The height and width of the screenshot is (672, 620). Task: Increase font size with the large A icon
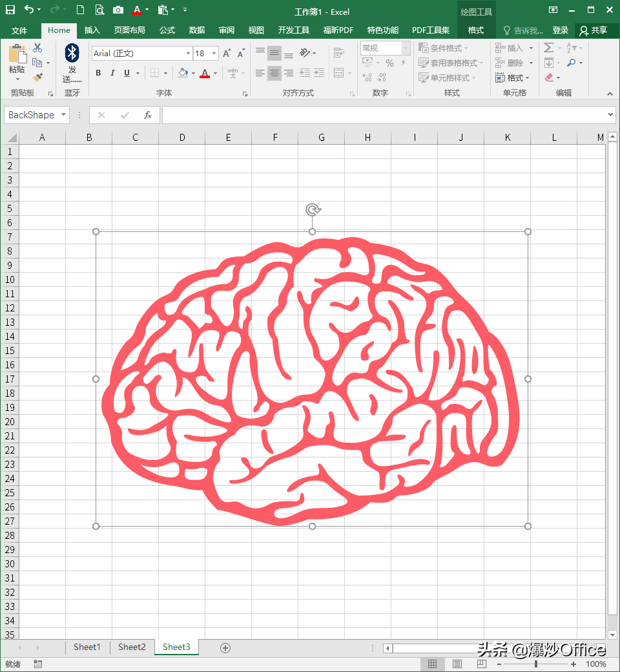[227, 53]
